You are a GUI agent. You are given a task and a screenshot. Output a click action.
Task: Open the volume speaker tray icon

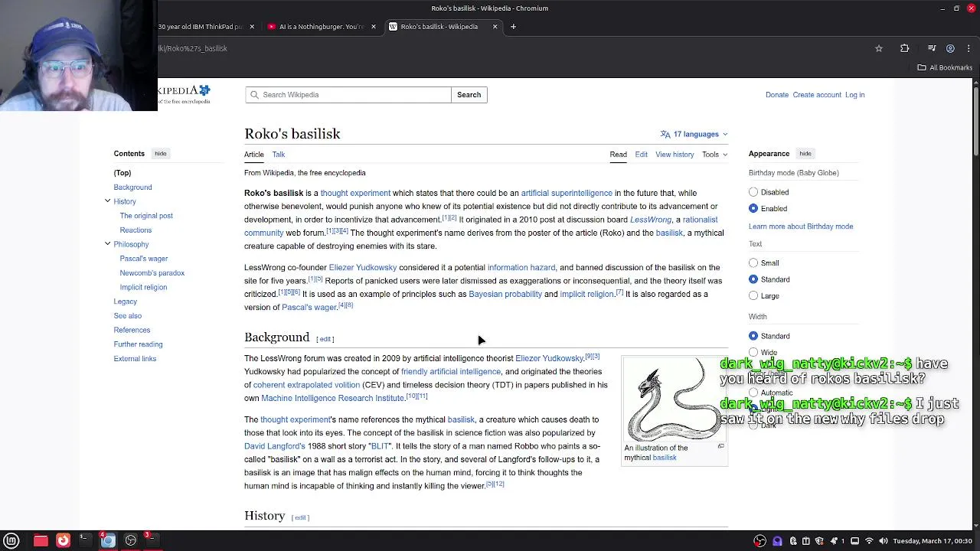point(883,541)
